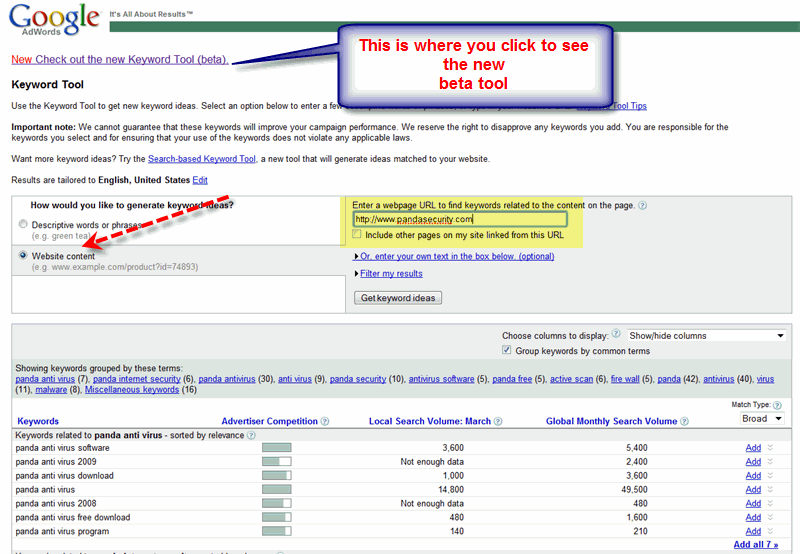Add keyword panda anti virus 2009
Screen dimensions: 800x554
click(x=753, y=462)
